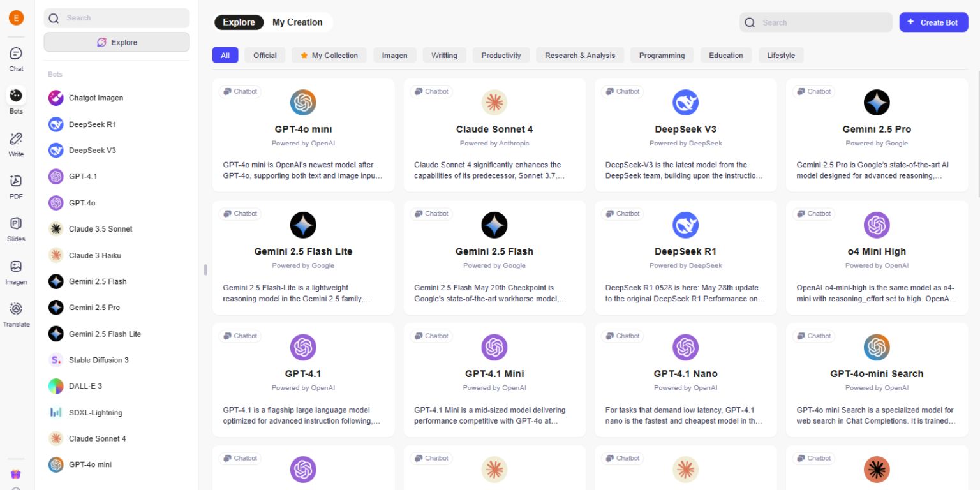Open the GPT-4.1 Nano bot card
980x490 pixels.
686,380
